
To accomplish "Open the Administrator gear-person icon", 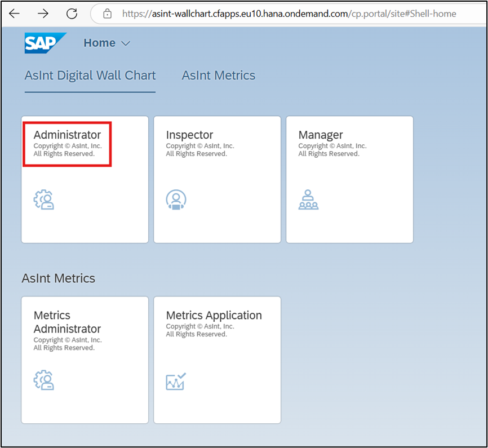I will [x=43, y=199].
